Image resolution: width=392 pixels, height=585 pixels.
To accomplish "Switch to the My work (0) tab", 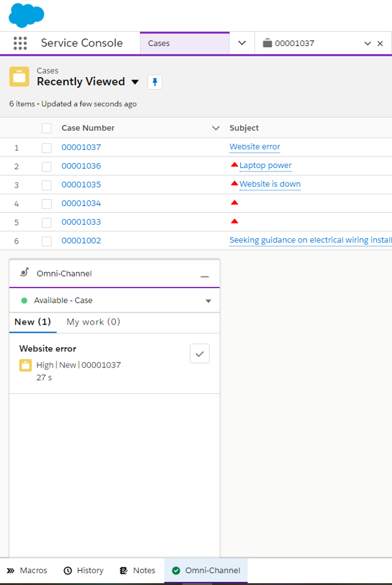I will point(93,322).
